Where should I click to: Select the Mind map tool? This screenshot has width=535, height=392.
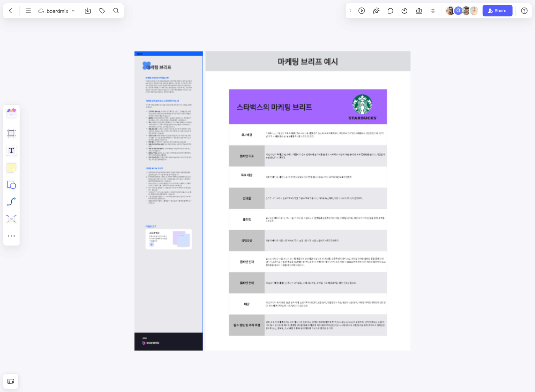(x=11, y=219)
